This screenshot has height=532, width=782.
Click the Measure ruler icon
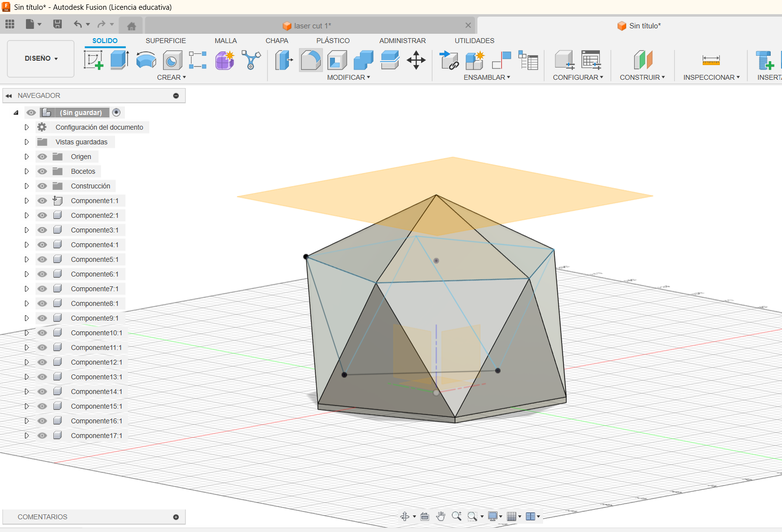tap(711, 60)
